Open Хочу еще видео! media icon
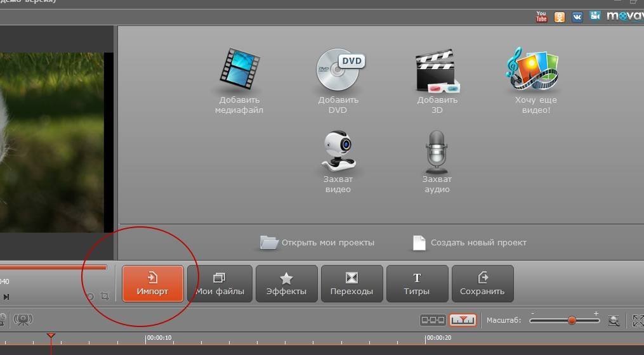The height and width of the screenshot is (355, 644). 532,68
